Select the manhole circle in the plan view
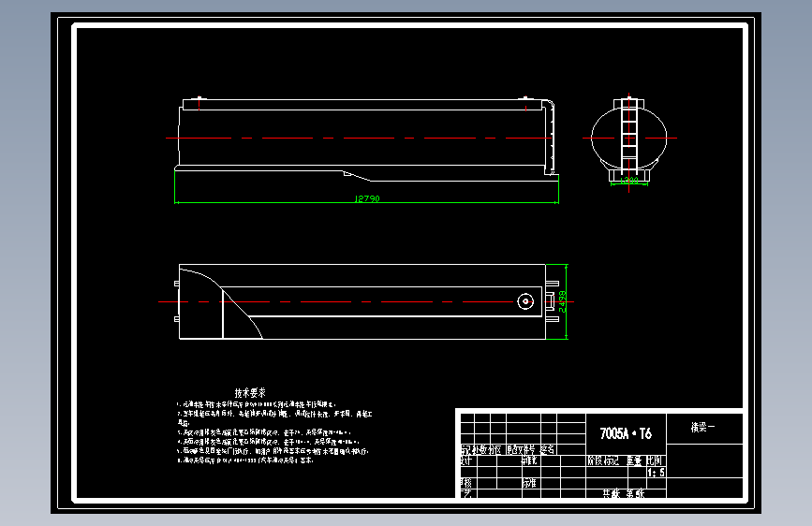The height and width of the screenshot is (526, 812). (x=525, y=301)
